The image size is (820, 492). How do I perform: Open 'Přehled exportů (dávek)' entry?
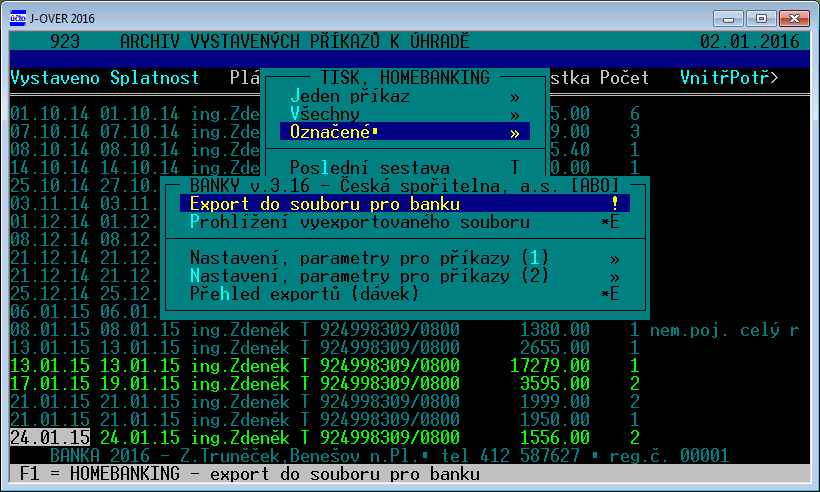[405, 294]
